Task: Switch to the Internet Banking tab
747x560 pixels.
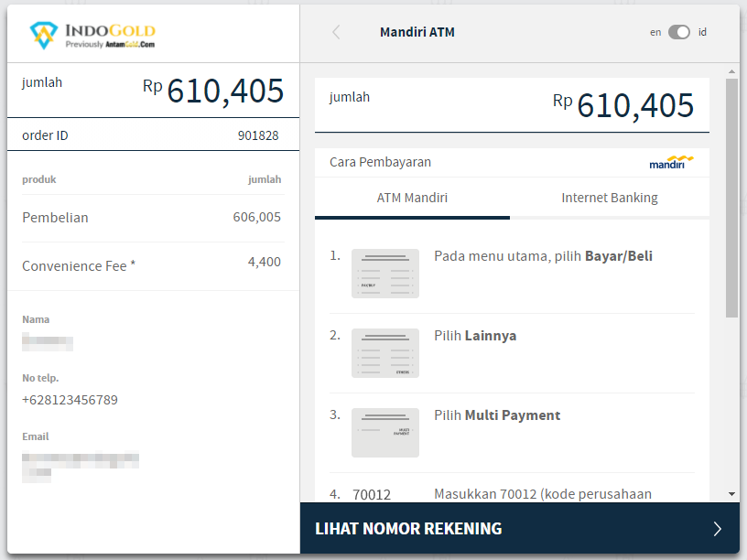Action: click(x=610, y=198)
